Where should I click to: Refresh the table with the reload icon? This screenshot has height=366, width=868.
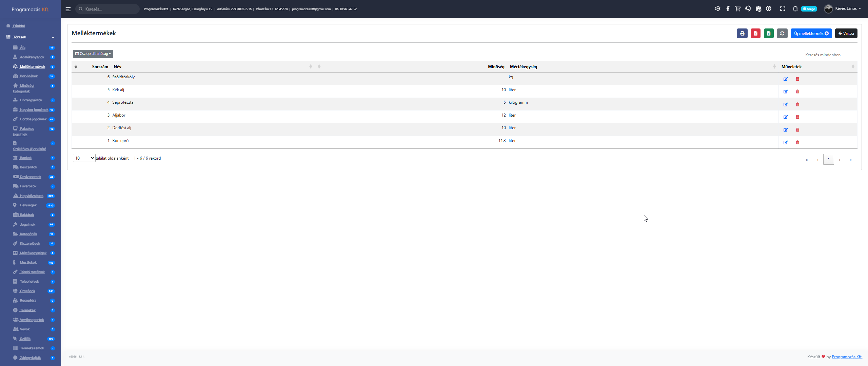point(782,34)
